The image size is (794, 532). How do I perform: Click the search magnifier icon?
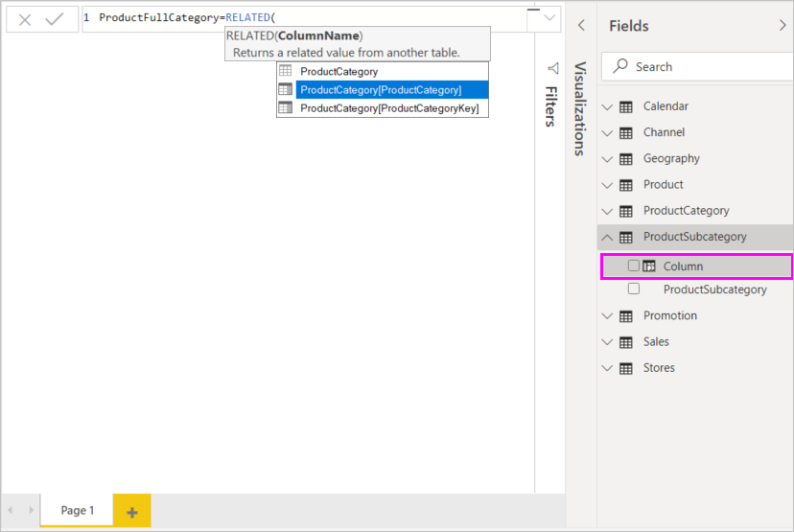click(620, 66)
